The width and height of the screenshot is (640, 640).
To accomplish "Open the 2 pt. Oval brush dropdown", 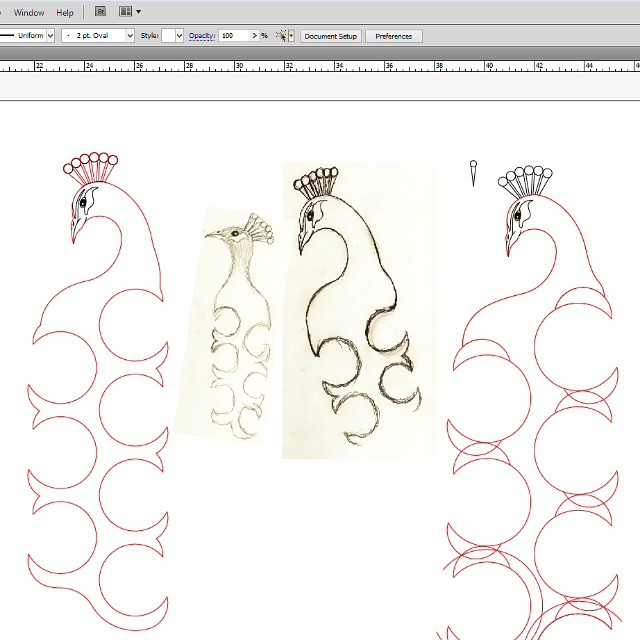I will click(129, 36).
